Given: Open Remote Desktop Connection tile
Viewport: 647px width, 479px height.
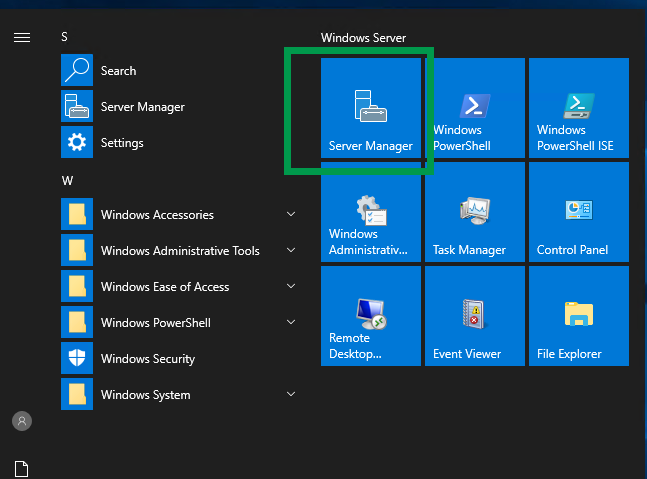Looking at the screenshot, I should [371, 316].
